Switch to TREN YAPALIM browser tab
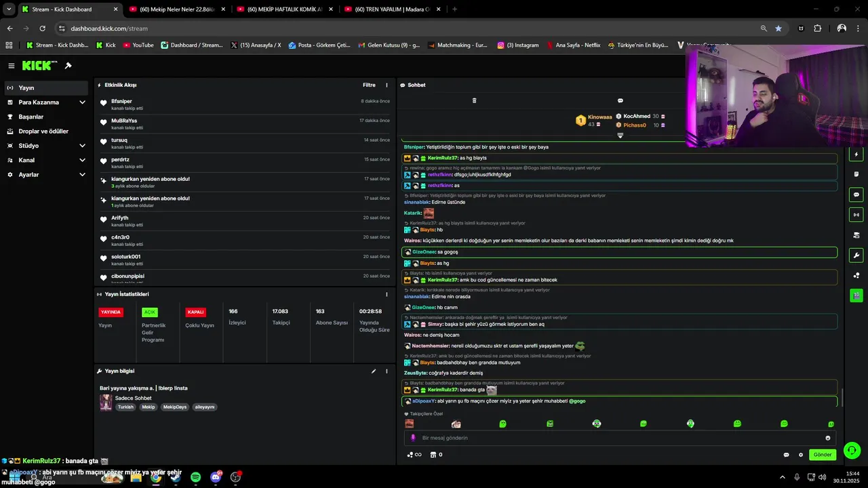The image size is (868, 488). click(392, 9)
